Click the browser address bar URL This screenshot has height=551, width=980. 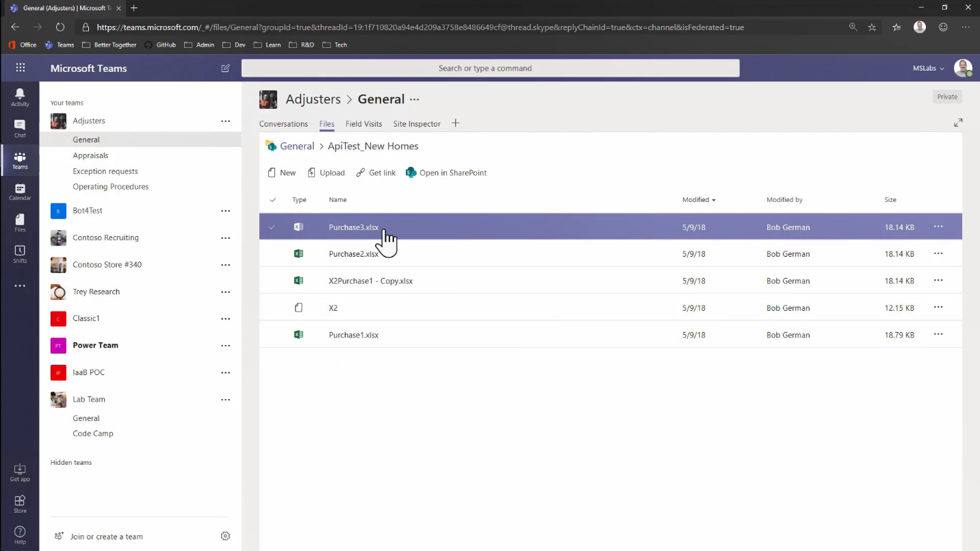pos(420,27)
